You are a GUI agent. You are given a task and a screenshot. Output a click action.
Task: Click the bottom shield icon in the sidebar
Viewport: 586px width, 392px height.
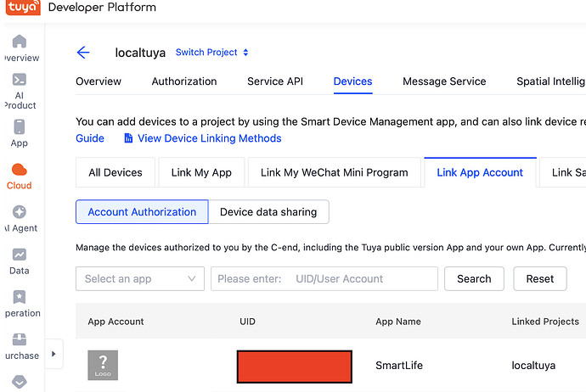(20, 382)
